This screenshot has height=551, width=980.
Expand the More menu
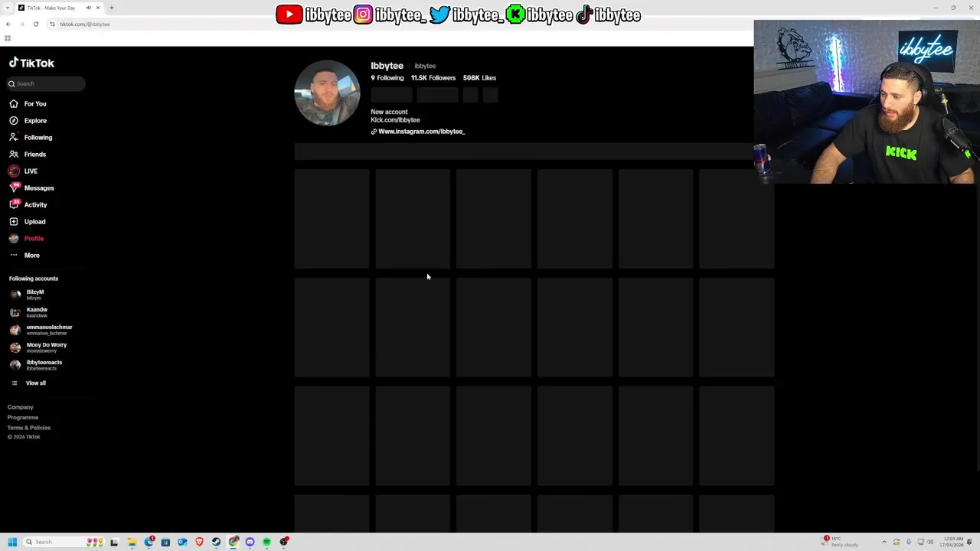point(24,256)
